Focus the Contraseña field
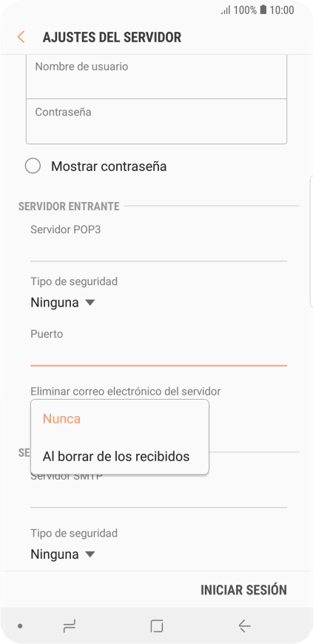Screen dimensions: 313x644 157,121
